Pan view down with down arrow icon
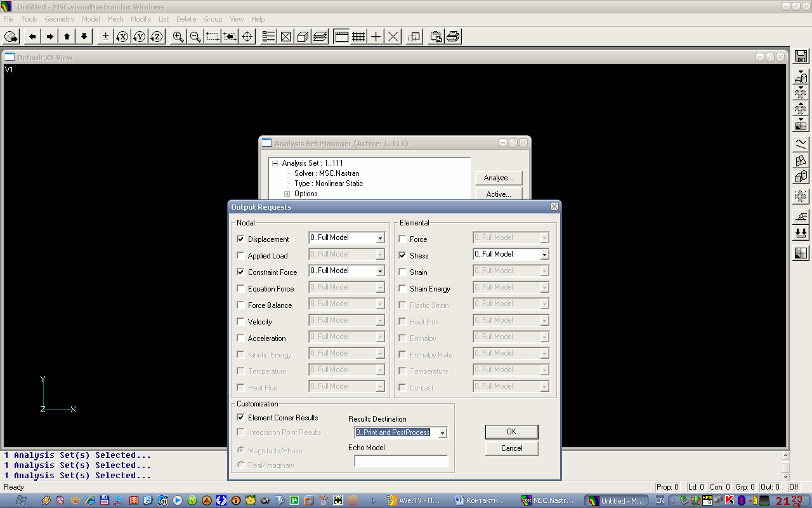Screen dimensions: 812x508 tap(84, 37)
